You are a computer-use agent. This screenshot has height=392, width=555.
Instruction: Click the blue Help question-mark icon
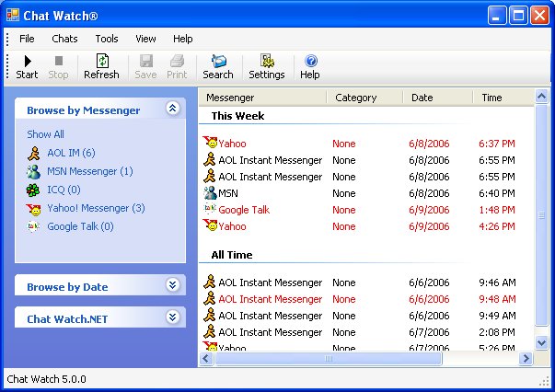311,61
